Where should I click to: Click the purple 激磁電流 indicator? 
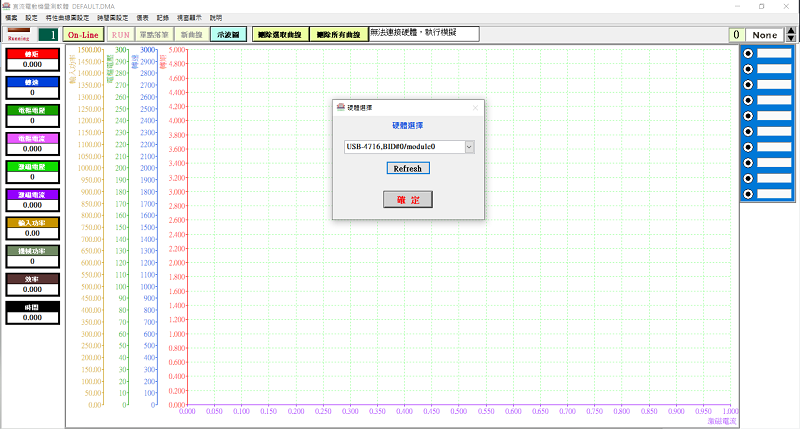32,194
